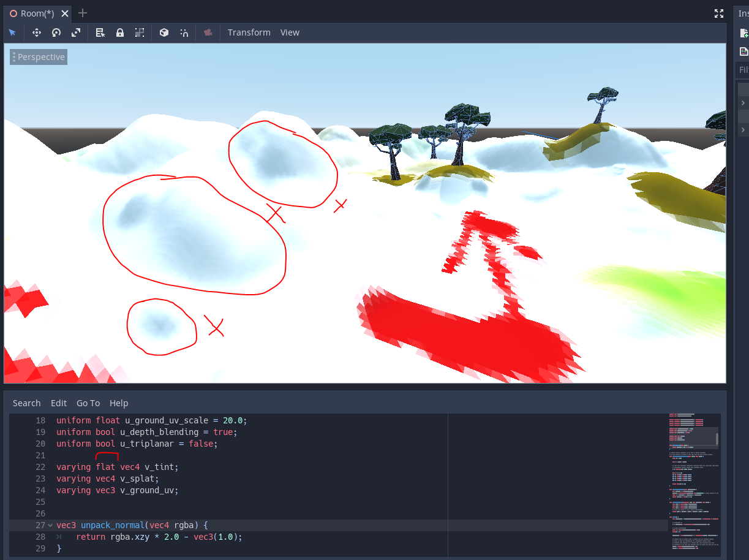The height and width of the screenshot is (560, 749).
Task: Activate the Select Mode arrow tool
Action: 12,32
